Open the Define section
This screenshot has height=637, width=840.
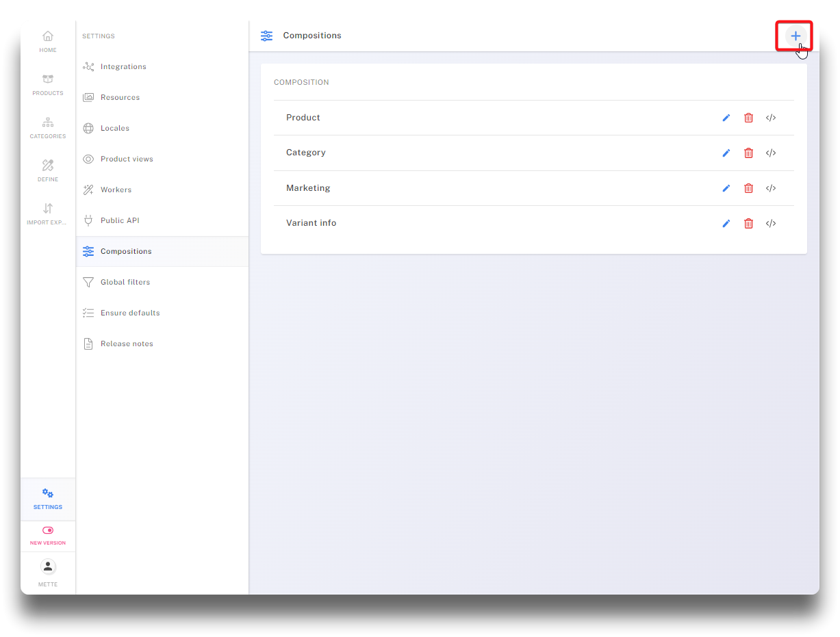[48, 170]
